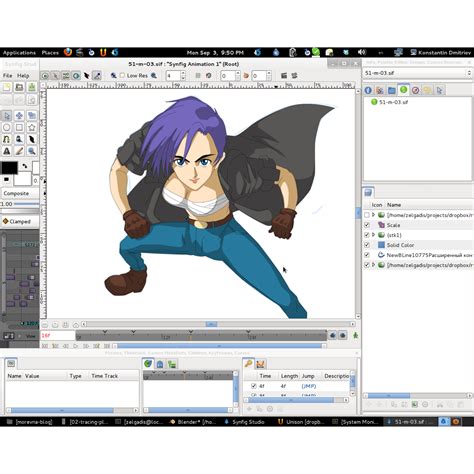Viewport: 474px width, 474px height.
Task: Switch to Blender window in taskbar
Action: coord(193,422)
